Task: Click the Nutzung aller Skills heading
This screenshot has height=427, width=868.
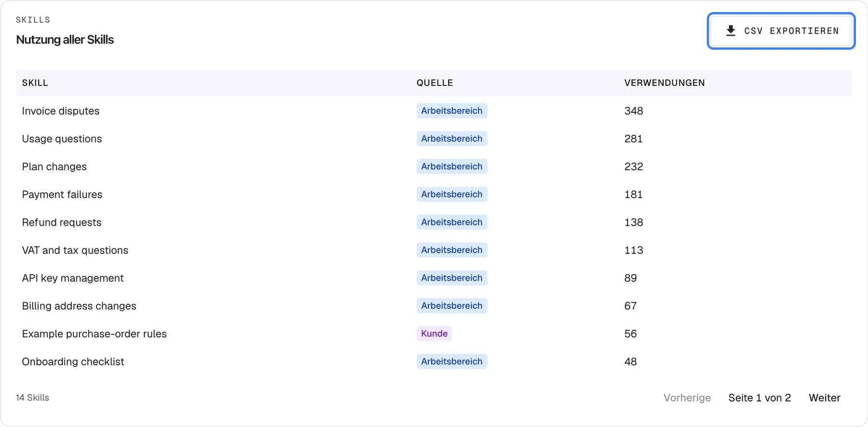Action: [x=65, y=40]
